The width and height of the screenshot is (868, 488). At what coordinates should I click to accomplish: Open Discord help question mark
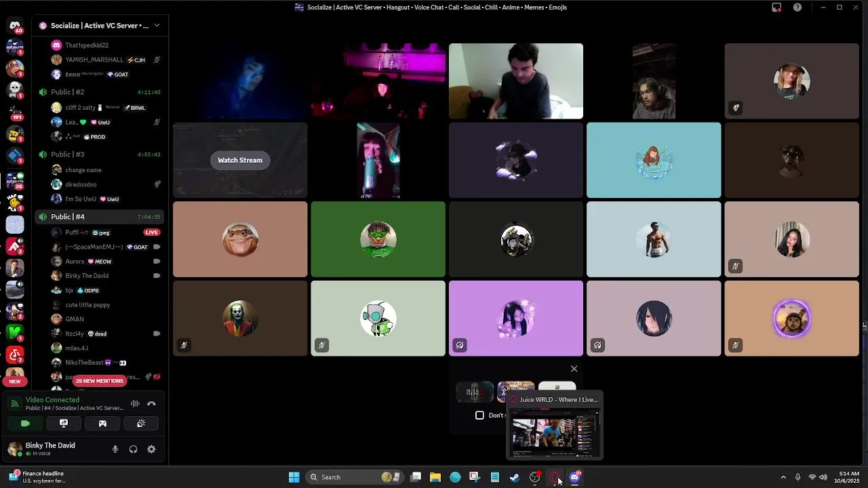(797, 7)
